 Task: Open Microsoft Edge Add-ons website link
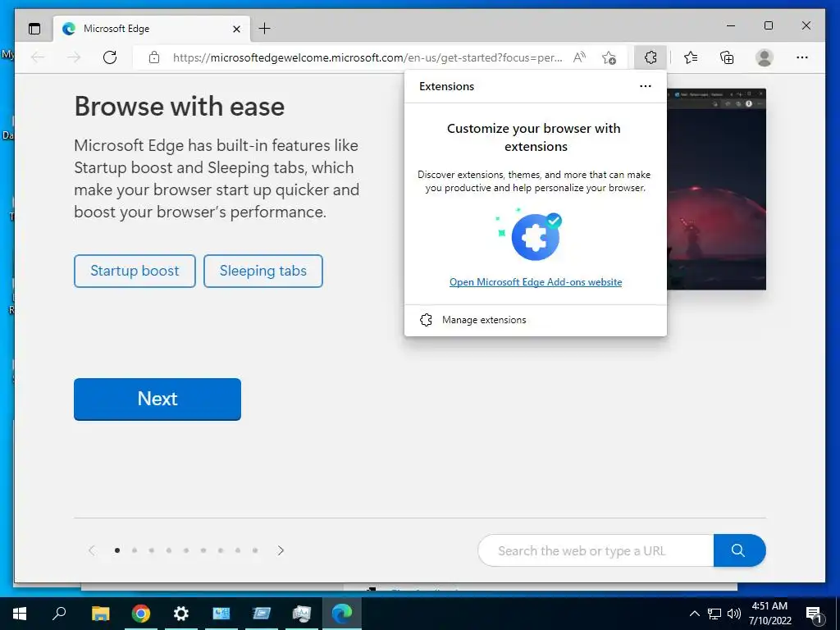536,282
